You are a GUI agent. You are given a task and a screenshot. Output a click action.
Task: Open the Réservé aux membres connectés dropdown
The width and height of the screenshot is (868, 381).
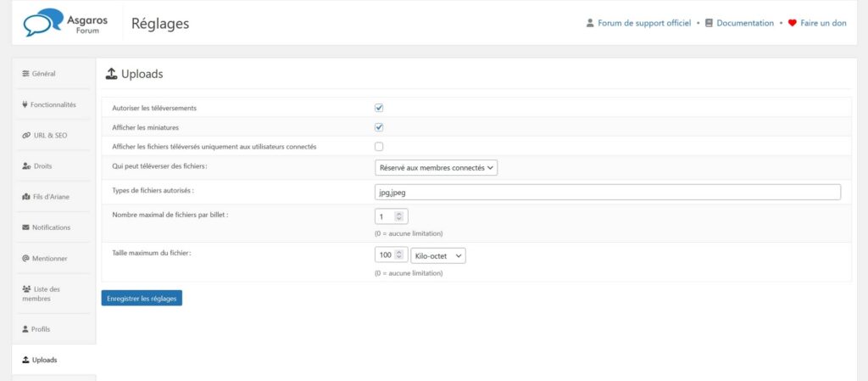tap(436, 168)
